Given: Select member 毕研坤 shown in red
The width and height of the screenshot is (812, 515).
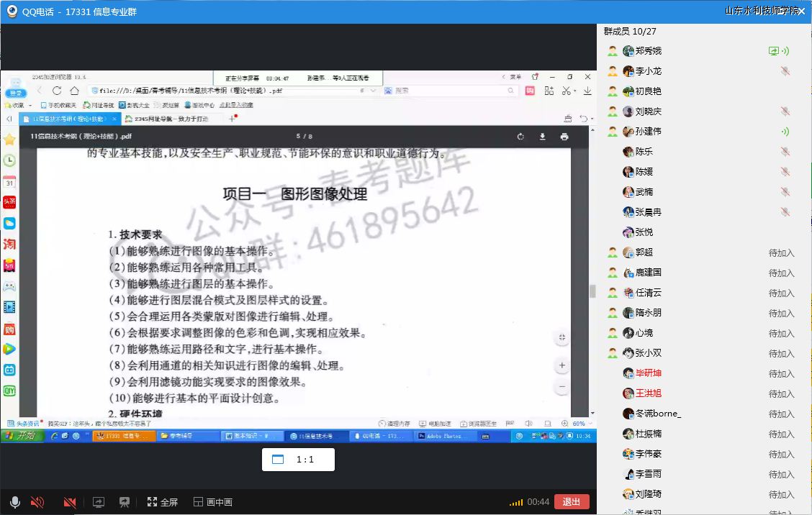Looking at the screenshot, I should [x=648, y=373].
